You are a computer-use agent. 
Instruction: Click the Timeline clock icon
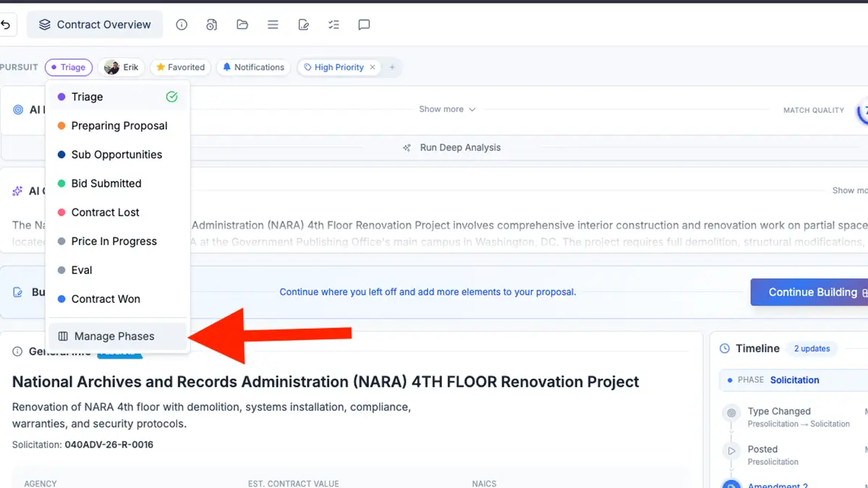pos(725,348)
